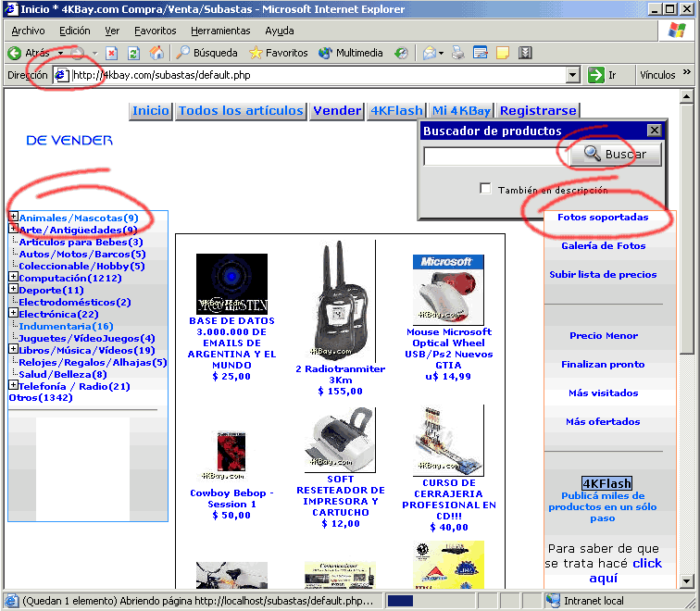700x611 pixels.
Task: Open the Mail dropdown arrow
Action: pos(441,53)
